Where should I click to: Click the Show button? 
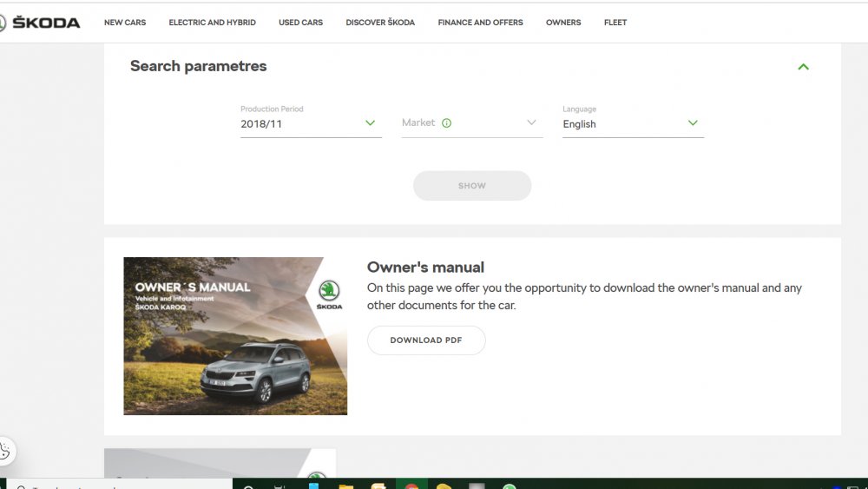pyautogui.click(x=472, y=186)
